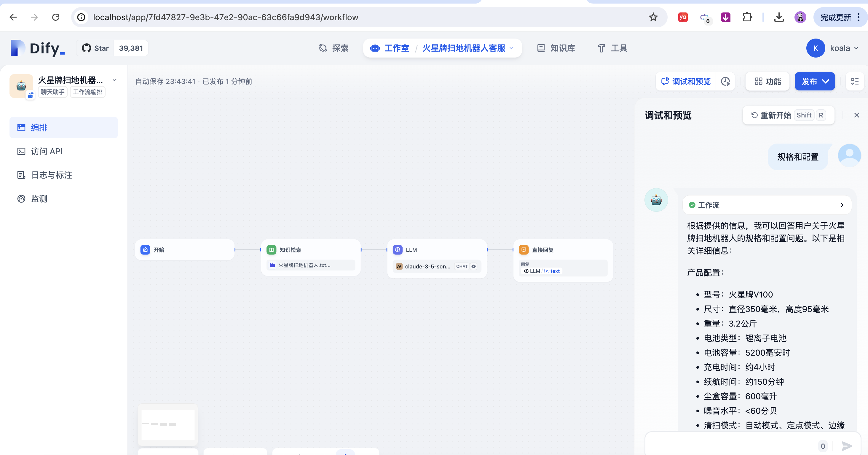The image size is (868, 455).
Task: Close the 调试和预览 panel
Action: click(x=856, y=115)
